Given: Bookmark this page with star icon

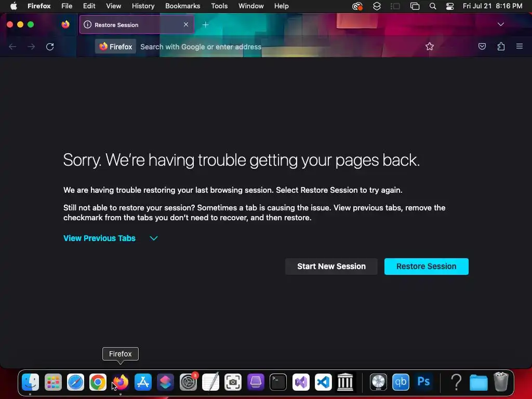Looking at the screenshot, I should pyautogui.click(x=430, y=46).
